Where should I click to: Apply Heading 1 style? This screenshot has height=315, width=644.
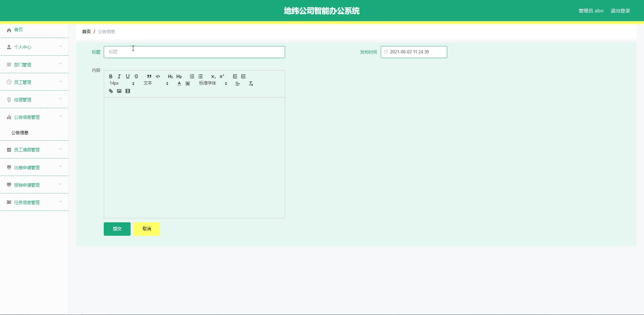pyautogui.click(x=170, y=77)
